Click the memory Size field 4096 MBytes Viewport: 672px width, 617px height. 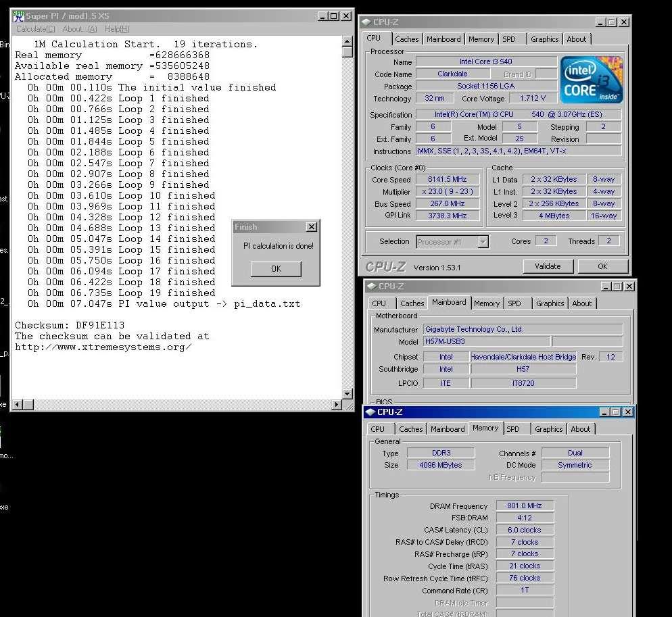(x=441, y=465)
